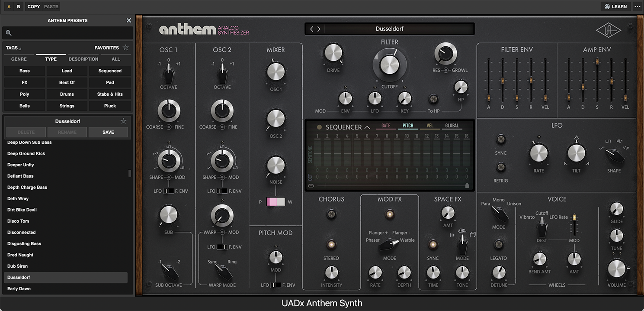Toggle the Favorites star filter

coord(125,48)
